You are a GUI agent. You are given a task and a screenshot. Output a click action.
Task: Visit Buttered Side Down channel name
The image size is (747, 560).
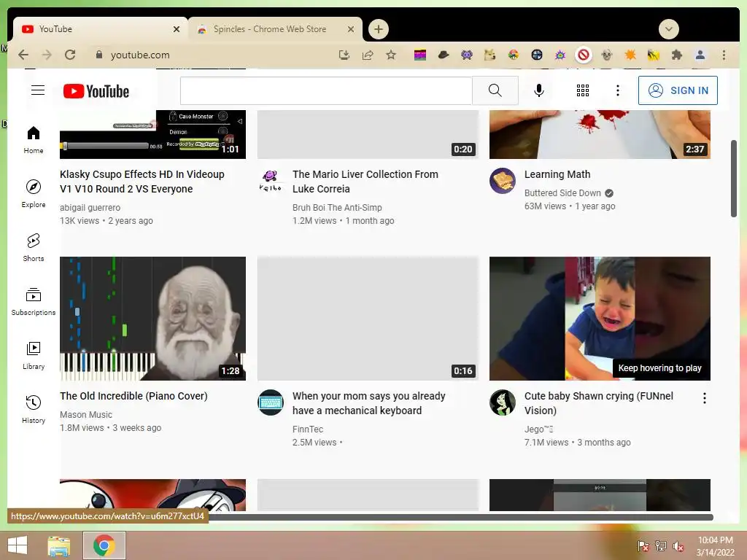click(562, 192)
